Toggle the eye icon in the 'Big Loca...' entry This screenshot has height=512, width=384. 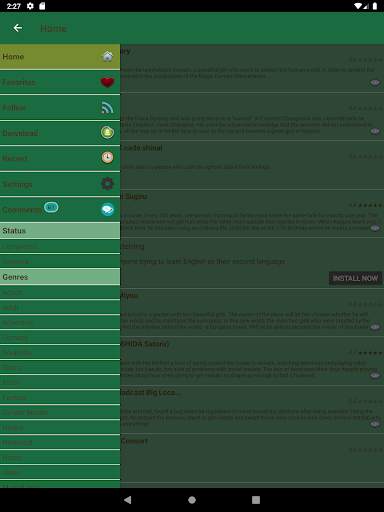pos(375,424)
